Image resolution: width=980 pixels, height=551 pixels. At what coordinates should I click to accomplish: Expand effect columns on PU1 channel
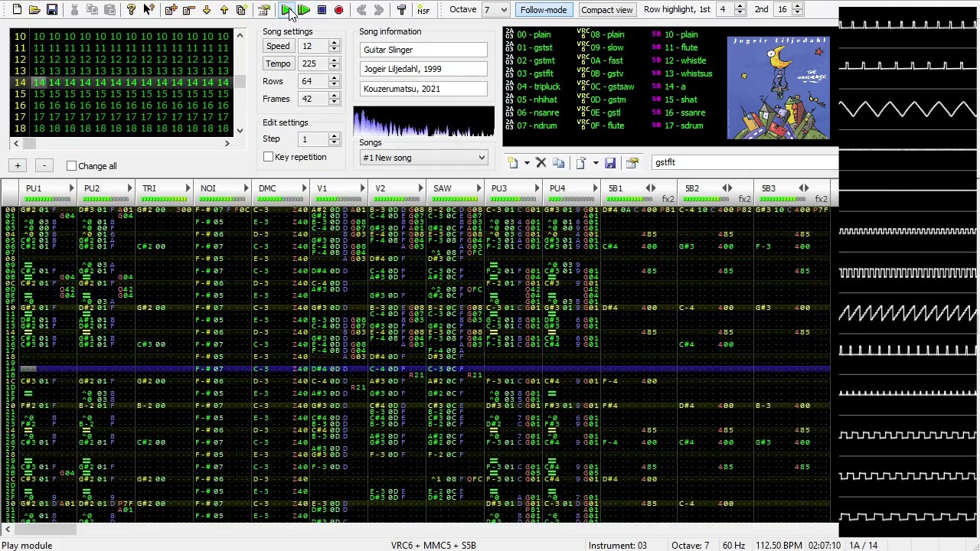point(71,188)
